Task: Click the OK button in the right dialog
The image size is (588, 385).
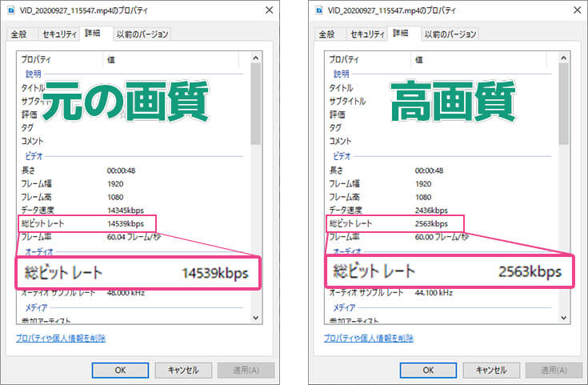Action: [427, 370]
